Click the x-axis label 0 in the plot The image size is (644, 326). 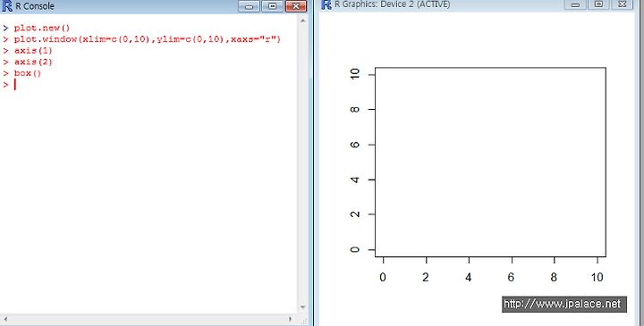coord(383,278)
